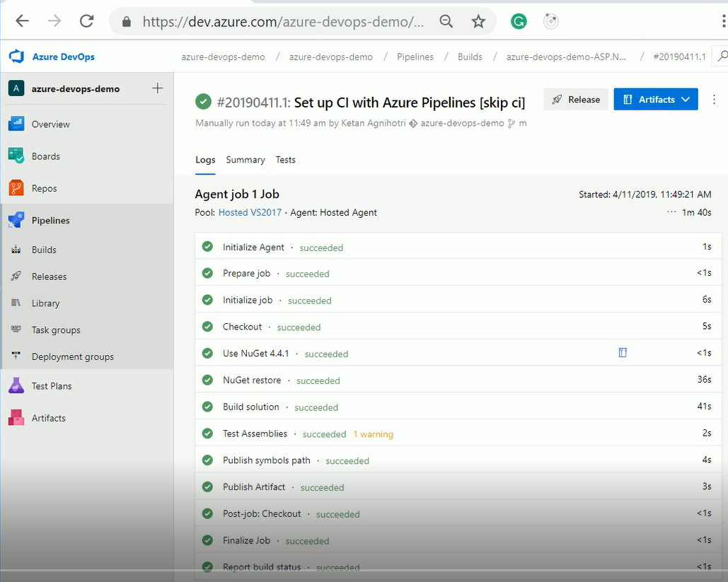This screenshot has height=582, width=728.
Task: Open the Overview section icon
Action: click(16, 124)
